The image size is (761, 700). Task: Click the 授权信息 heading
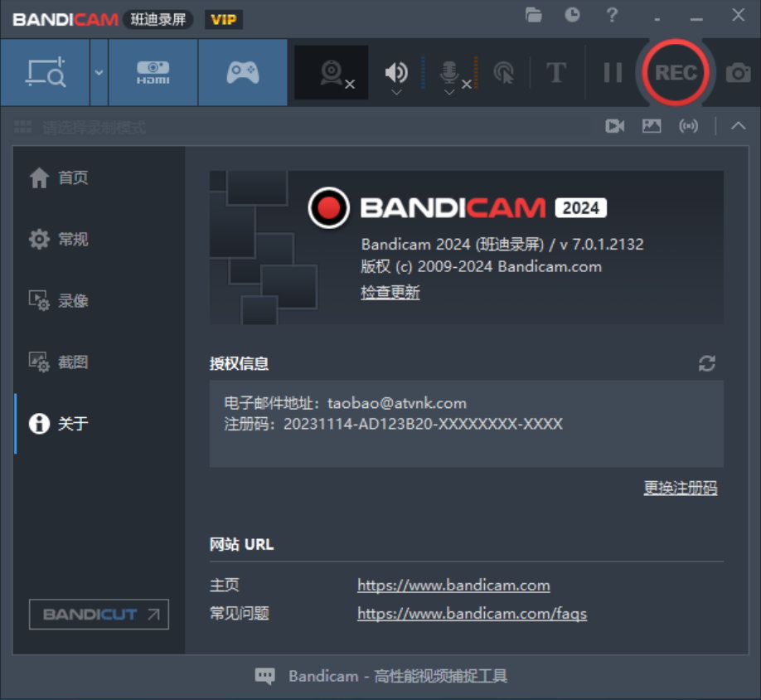tap(240, 363)
